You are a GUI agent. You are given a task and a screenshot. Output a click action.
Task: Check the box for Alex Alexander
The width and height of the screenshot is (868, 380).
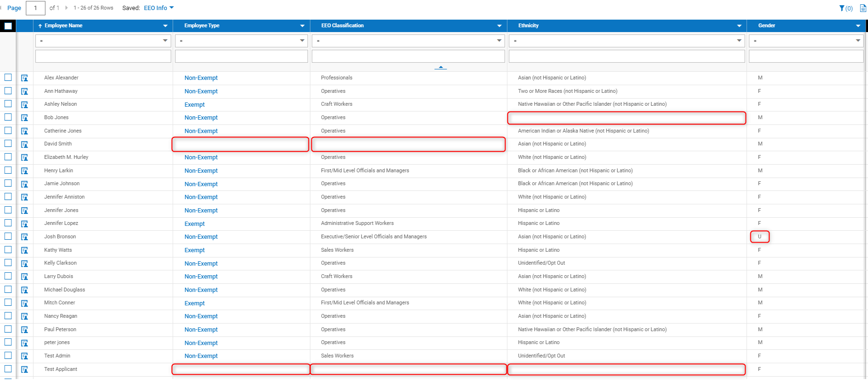point(8,78)
